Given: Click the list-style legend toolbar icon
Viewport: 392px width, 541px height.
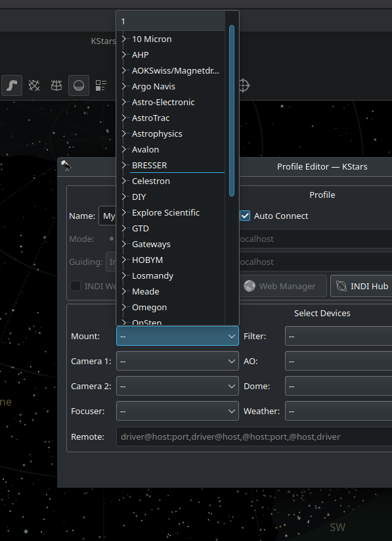Looking at the screenshot, I should (x=101, y=85).
